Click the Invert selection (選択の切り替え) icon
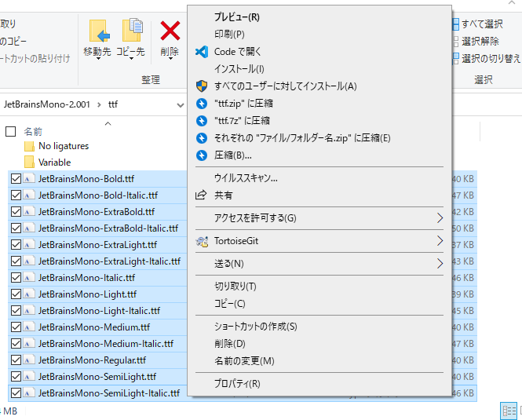Screen dimensions: 522x420 456,59
